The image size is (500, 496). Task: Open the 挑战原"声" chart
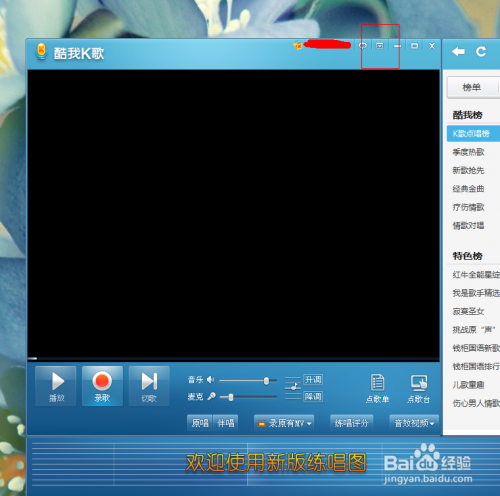pyautogui.click(x=474, y=330)
